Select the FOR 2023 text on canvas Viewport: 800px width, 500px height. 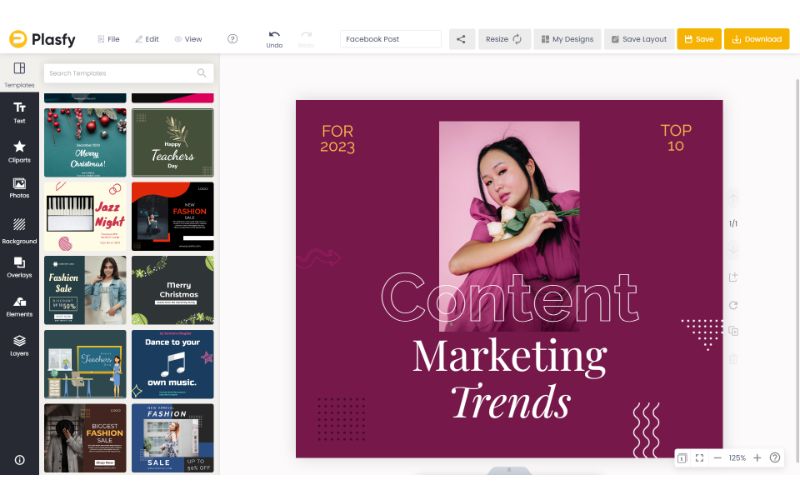[337, 139]
